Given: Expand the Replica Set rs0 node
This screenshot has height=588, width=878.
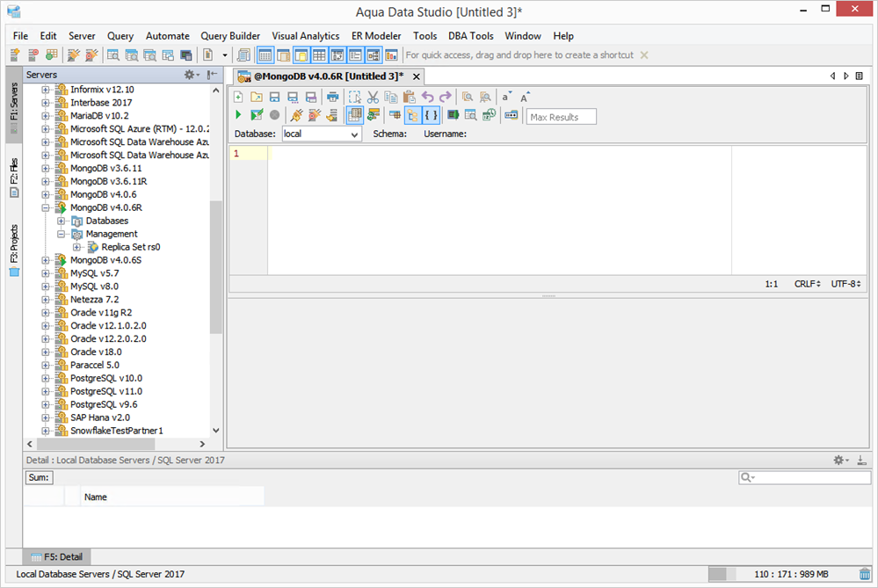Looking at the screenshot, I should [76, 248].
